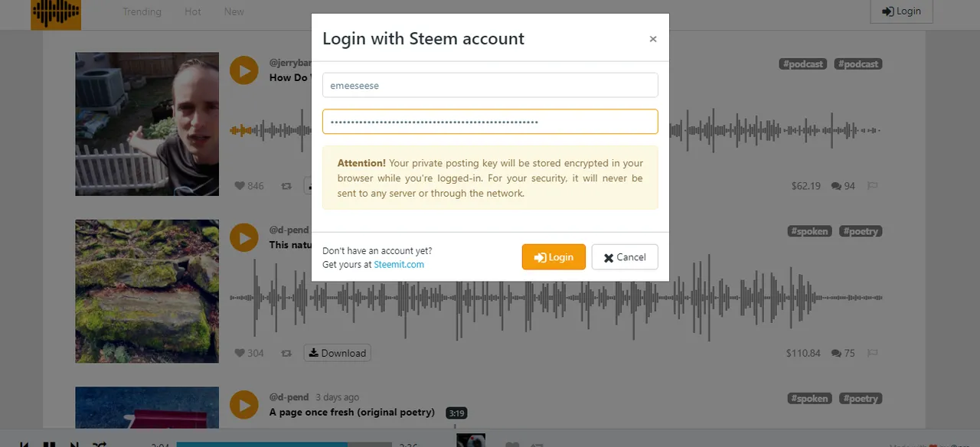Play "A page once fresh" track
Screen dimensions: 980x447
pos(244,405)
